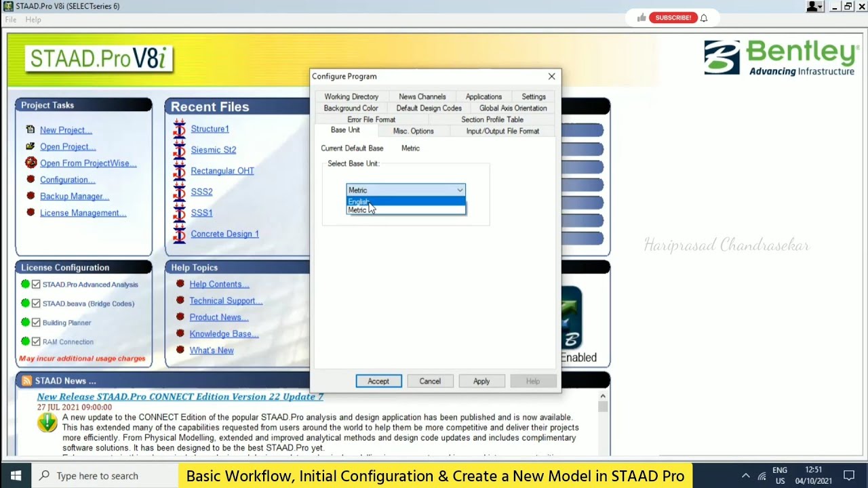The width and height of the screenshot is (868, 488).
Task: Click the Apply button
Action: point(481,382)
